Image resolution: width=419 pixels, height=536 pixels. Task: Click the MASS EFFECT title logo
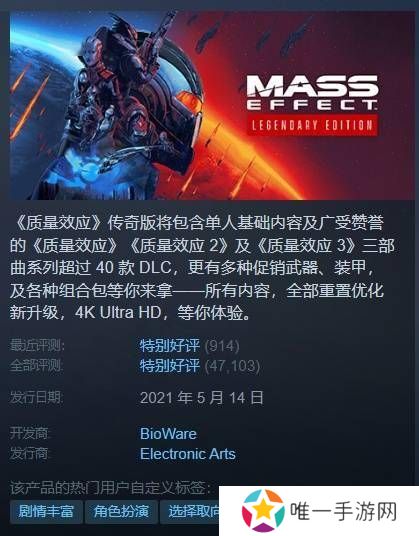(x=312, y=92)
